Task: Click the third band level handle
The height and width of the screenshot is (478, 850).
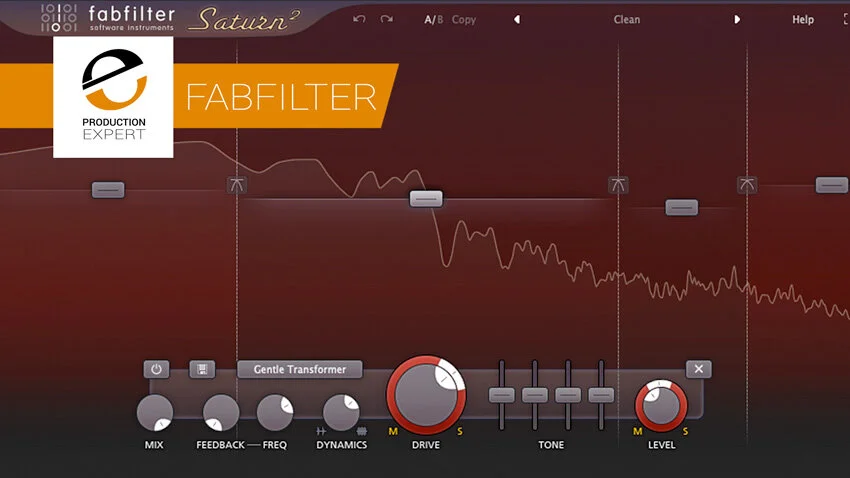Action: tap(681, 207)
